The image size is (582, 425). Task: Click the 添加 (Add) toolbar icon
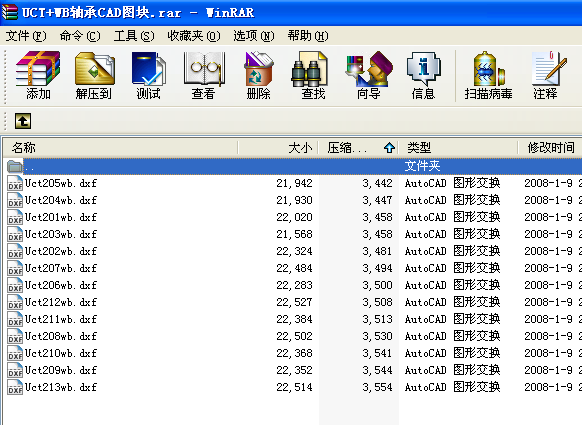pos(38,75)
